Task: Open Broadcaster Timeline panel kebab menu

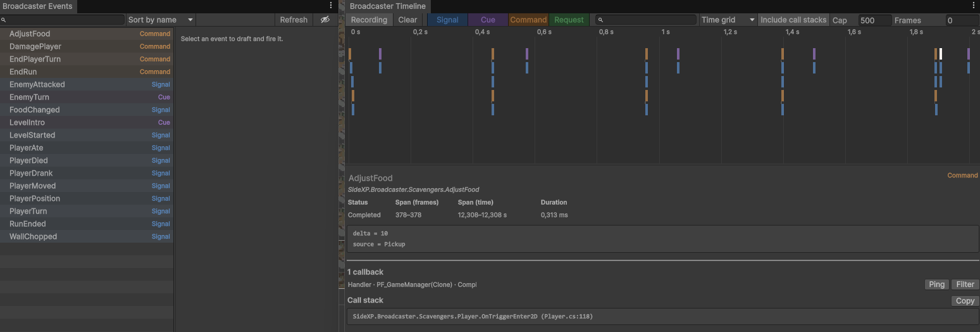Action: tap(974, 6)
